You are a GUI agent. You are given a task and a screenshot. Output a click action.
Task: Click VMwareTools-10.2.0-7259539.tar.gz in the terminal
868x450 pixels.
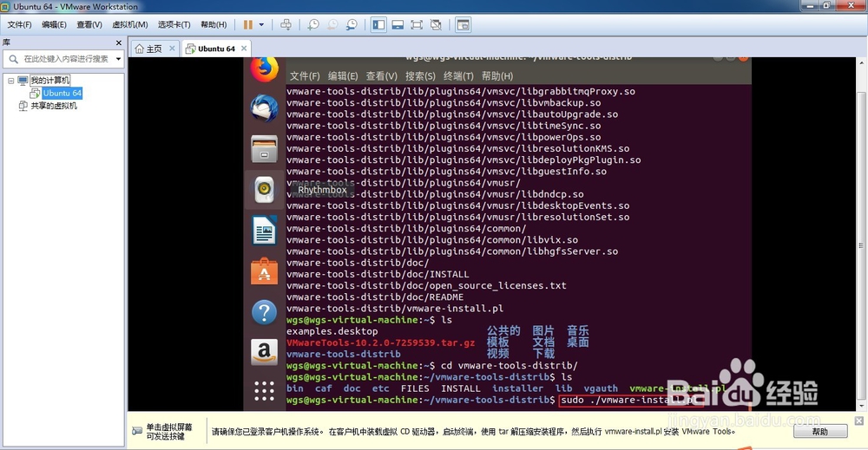click(x=380, y=342)
